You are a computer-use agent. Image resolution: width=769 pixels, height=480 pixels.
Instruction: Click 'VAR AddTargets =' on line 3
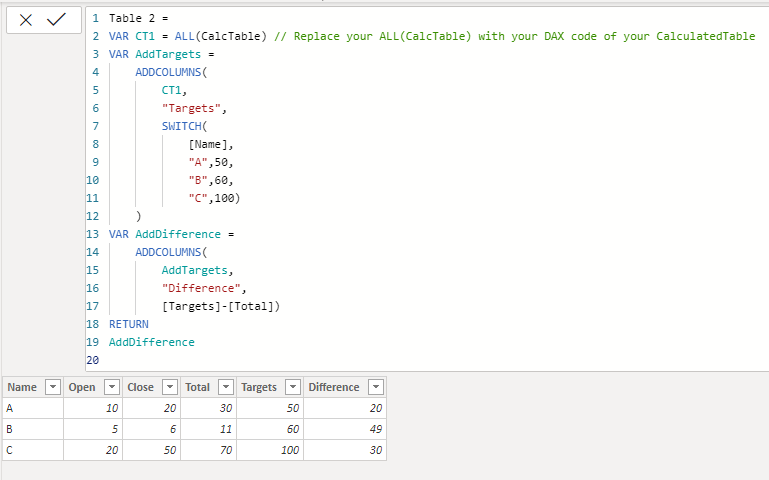pyautogui.click(x=161, y=54)
